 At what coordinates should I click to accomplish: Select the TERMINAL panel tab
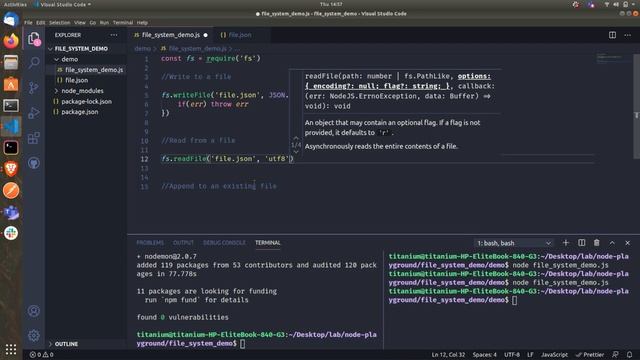268,243
